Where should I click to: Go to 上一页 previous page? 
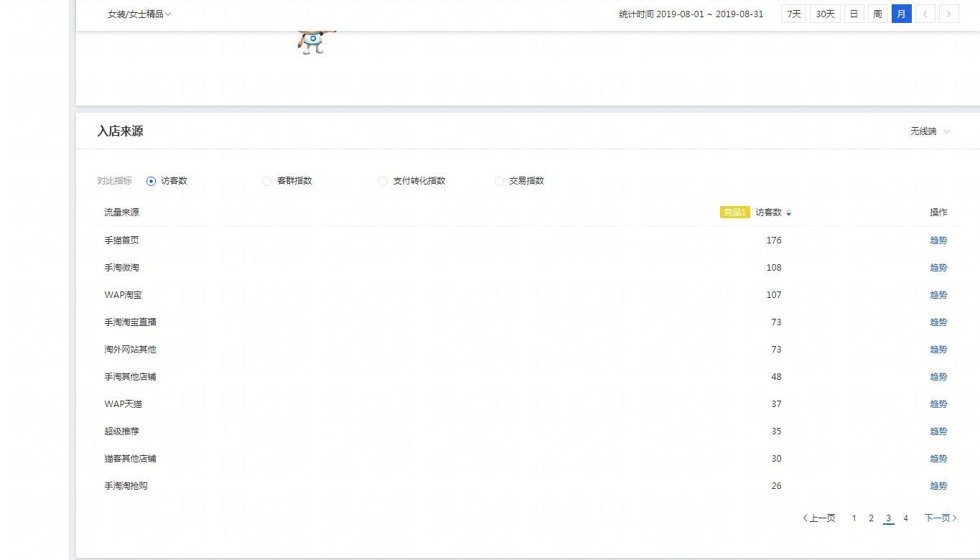click(x=818, y=518)
